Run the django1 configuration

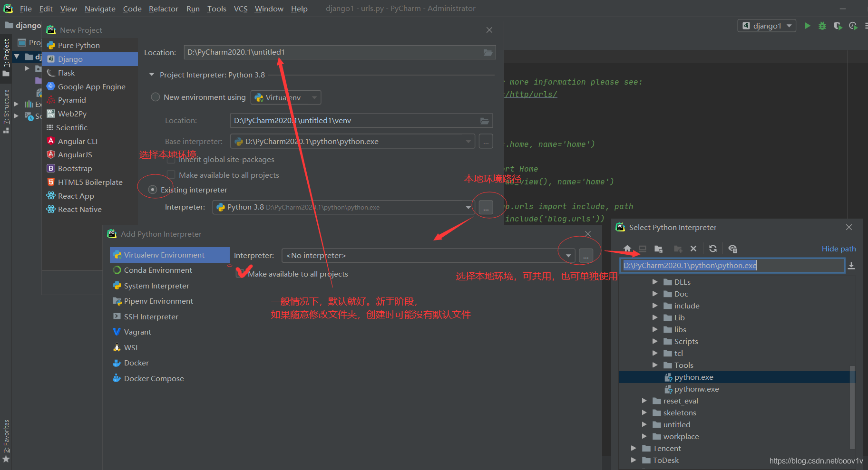click(x=807, y=26)
